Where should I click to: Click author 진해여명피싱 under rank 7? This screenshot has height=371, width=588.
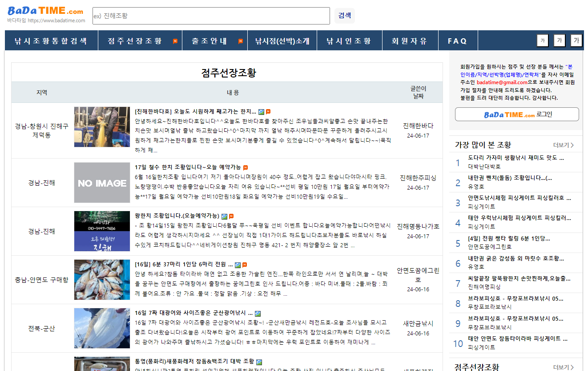(484, 286)
